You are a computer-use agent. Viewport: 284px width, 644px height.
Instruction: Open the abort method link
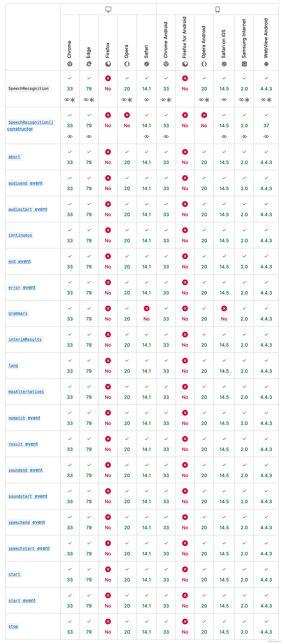click(x=14, y=157)
